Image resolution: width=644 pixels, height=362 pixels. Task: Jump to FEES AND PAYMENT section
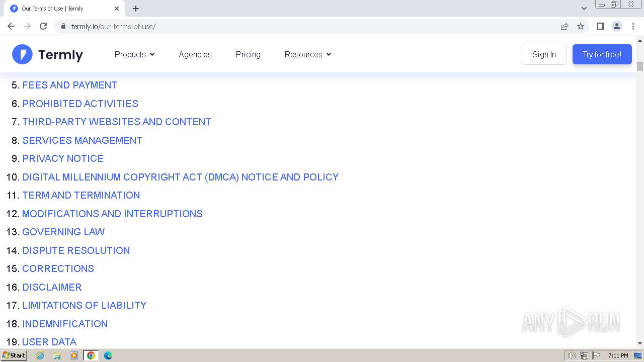click(69, 85)
